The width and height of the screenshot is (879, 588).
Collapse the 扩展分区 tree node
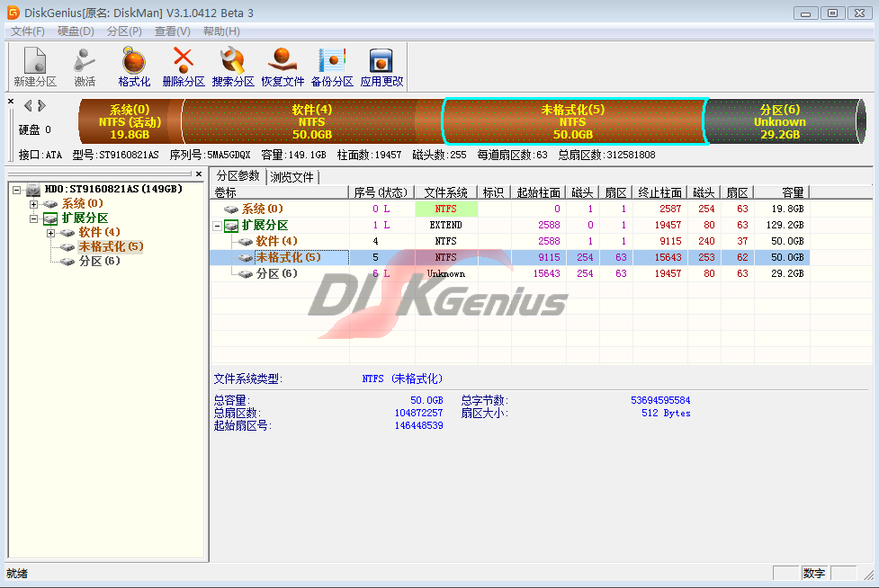[33, 219]
